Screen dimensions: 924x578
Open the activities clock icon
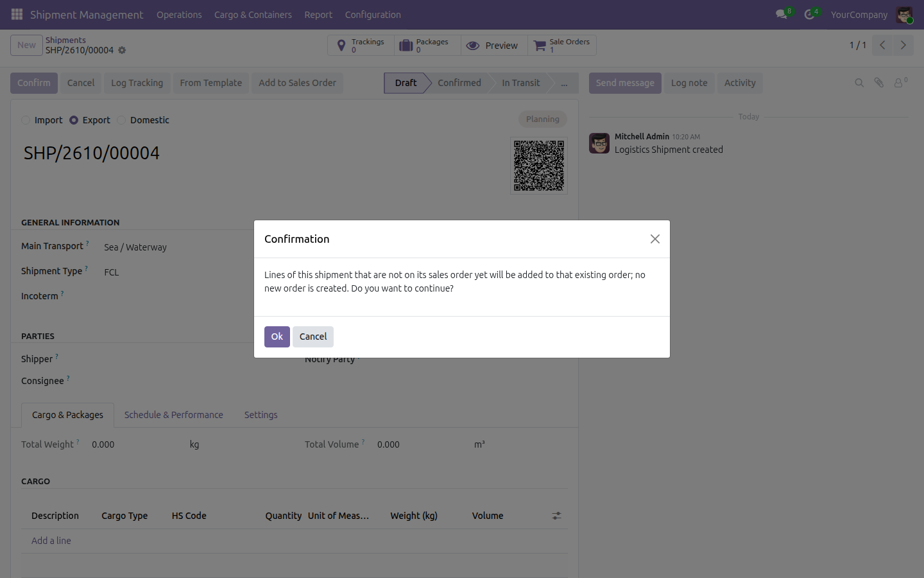coord(810,14)
